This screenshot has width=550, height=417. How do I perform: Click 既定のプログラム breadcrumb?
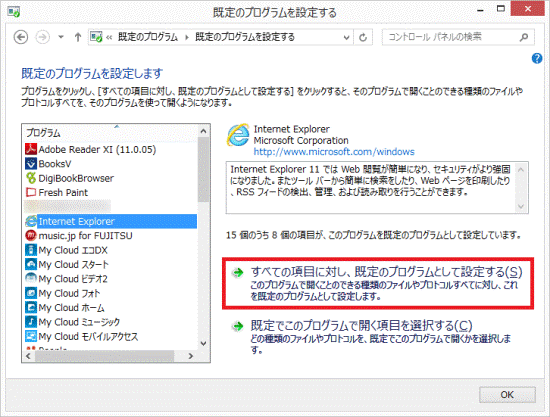(148, 37)
